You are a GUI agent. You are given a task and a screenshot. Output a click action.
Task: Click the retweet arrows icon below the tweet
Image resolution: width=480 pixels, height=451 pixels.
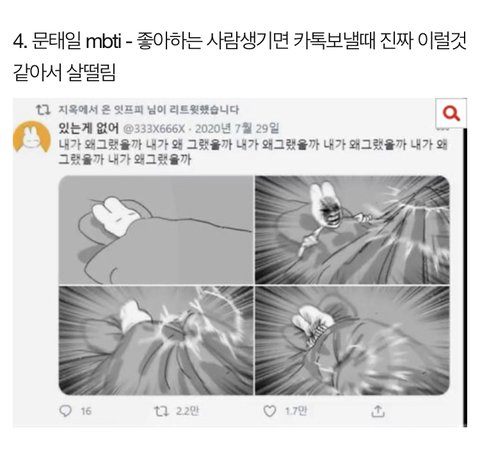162,411
